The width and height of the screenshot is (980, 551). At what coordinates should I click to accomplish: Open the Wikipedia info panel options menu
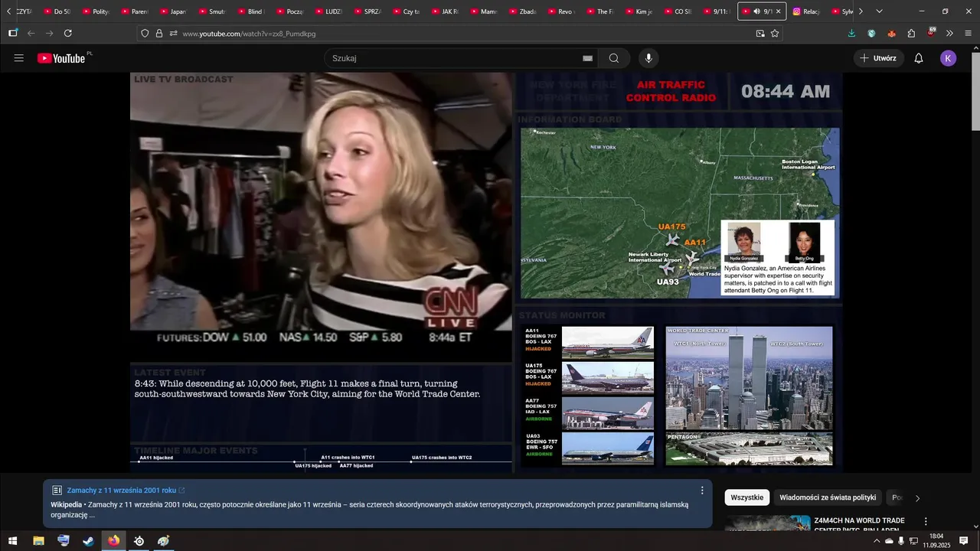(702, 491)
